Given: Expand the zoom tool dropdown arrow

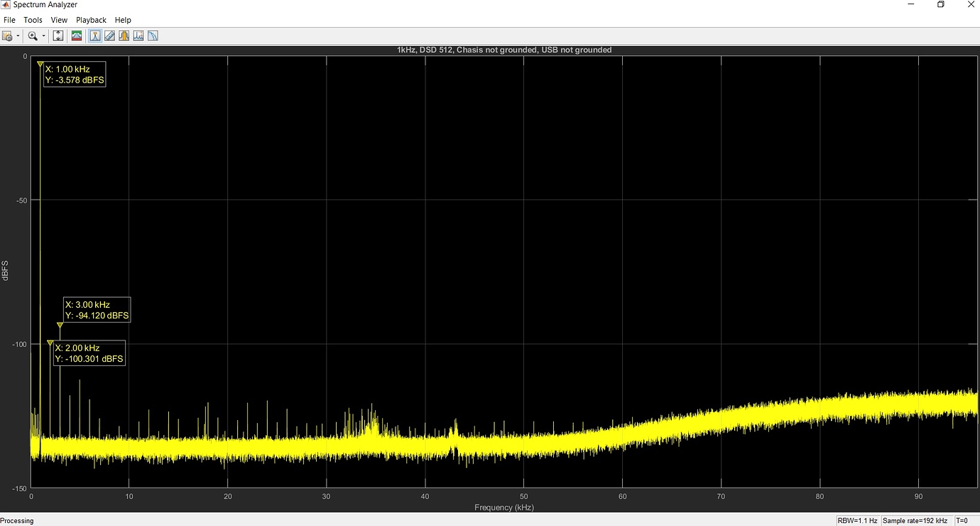Looking at the screenshot, I should click(x=43, y=36).
